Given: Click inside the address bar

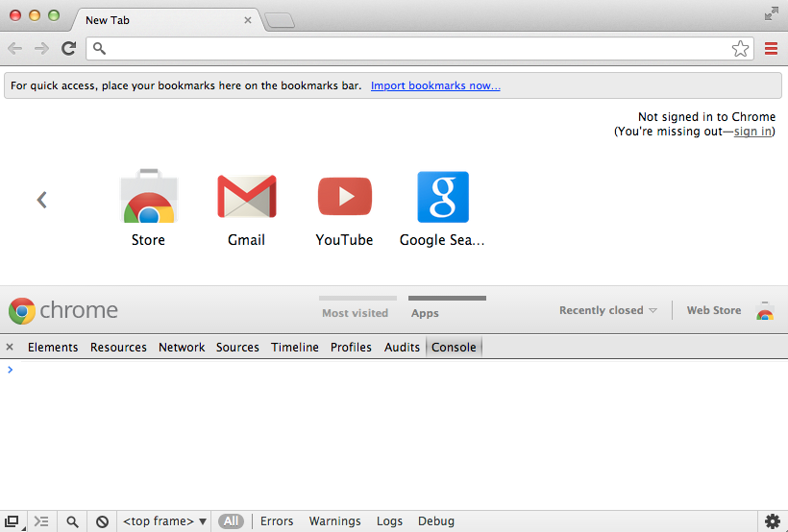Looking at the screenshot, I should 420,49.
